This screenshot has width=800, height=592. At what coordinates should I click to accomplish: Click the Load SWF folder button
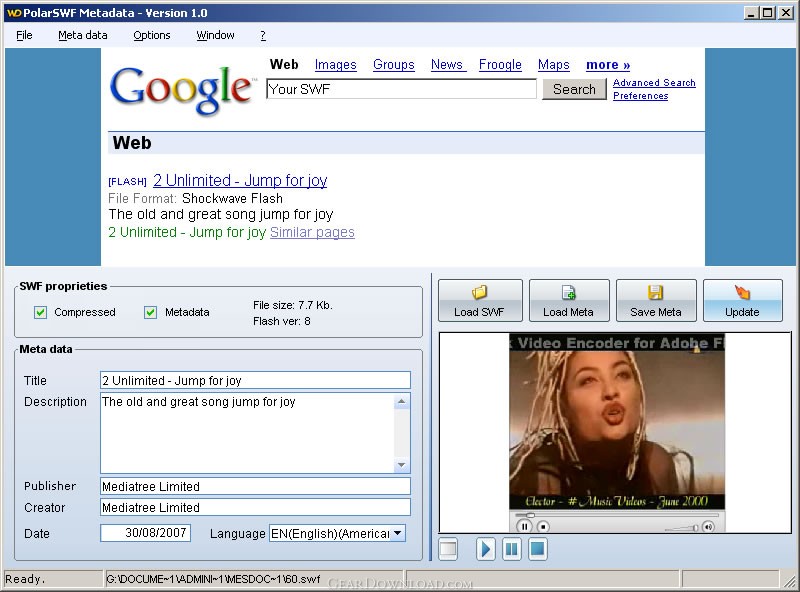480,301
